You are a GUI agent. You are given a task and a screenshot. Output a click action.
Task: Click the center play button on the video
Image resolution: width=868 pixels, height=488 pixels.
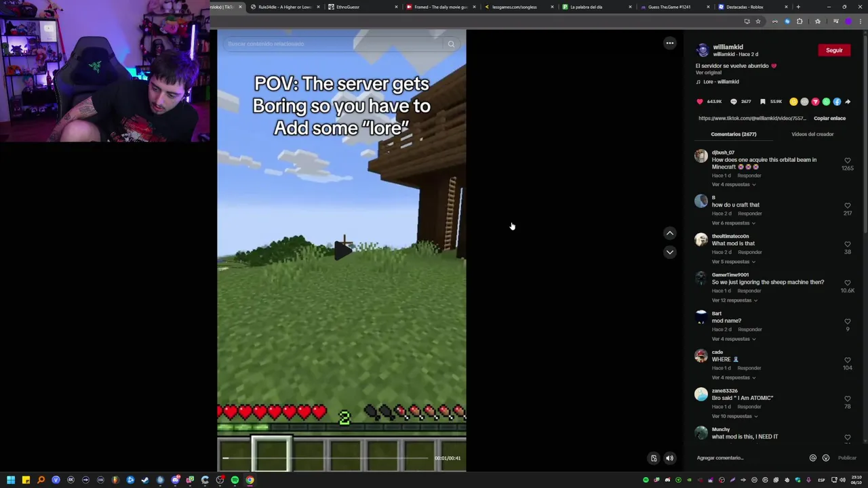342,250
